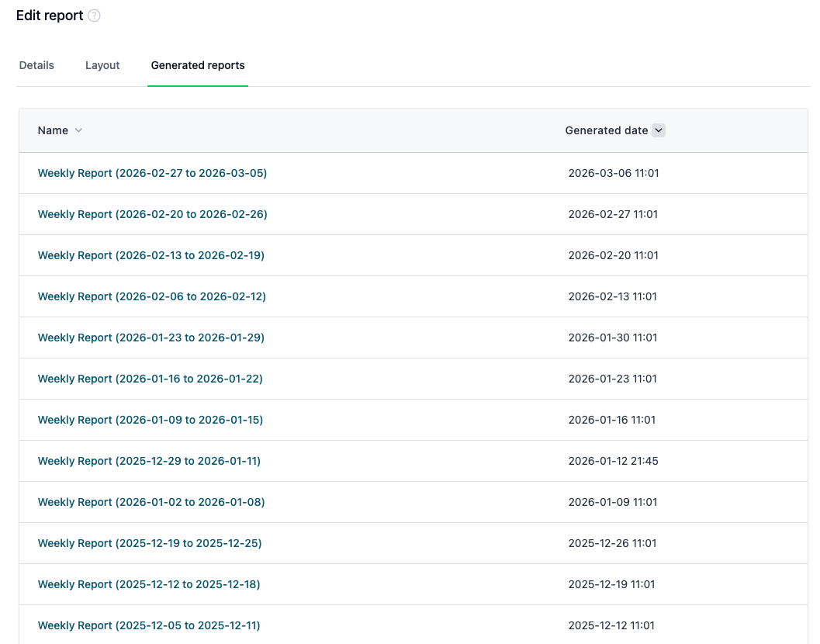Switch to the Layout tab

click(x=102, y=65)
